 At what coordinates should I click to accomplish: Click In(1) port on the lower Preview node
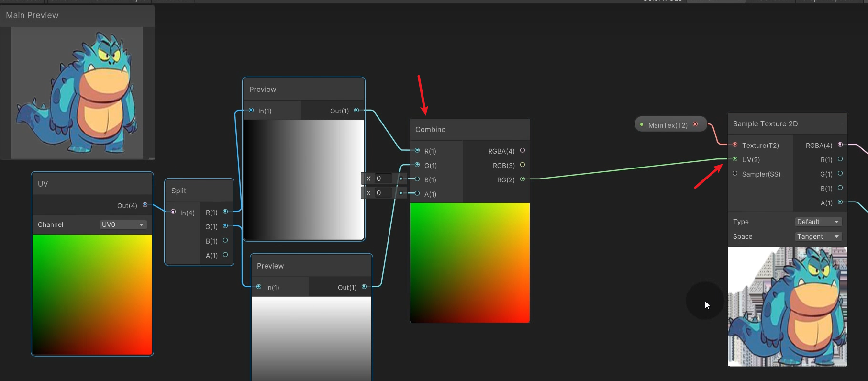(259, 287)
